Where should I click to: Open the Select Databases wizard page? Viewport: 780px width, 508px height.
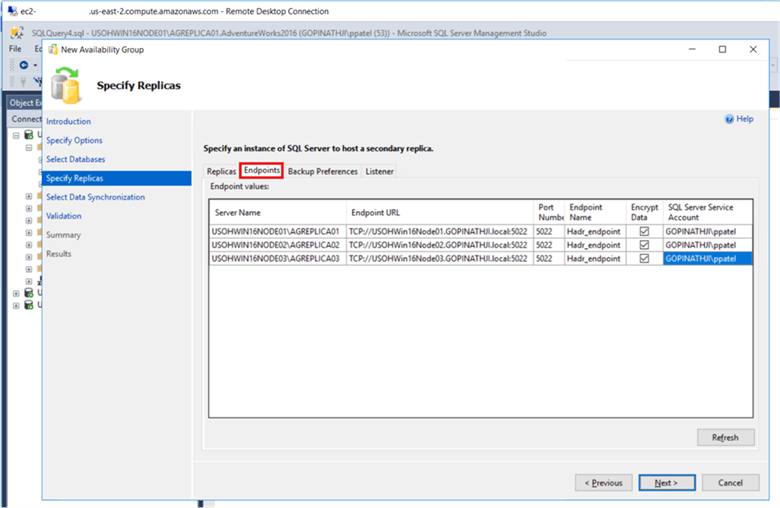76,159
